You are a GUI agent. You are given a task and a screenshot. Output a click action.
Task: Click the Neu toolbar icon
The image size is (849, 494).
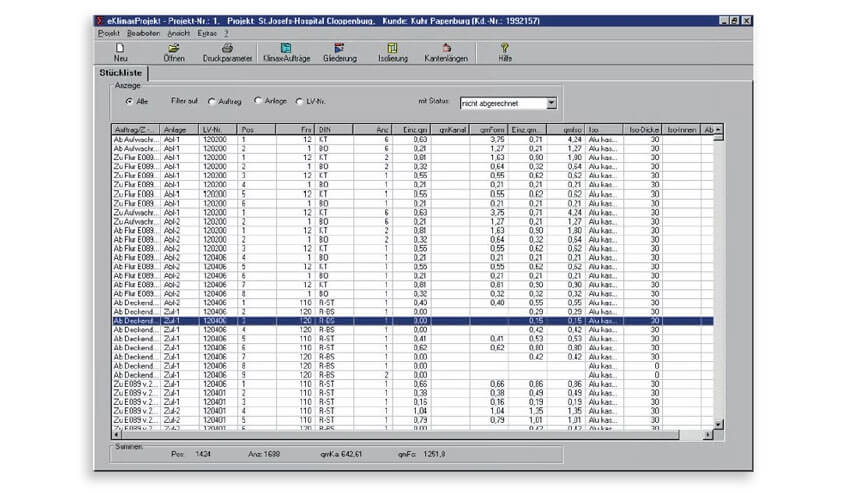click(120, 51)
